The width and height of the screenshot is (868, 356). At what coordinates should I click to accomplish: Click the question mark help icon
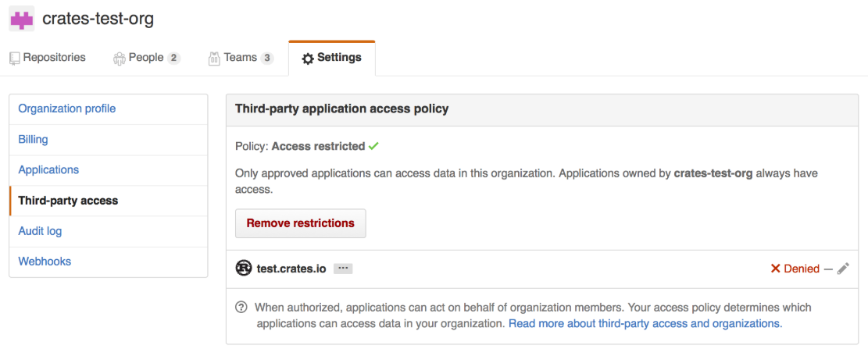click(x=241, y=308)
